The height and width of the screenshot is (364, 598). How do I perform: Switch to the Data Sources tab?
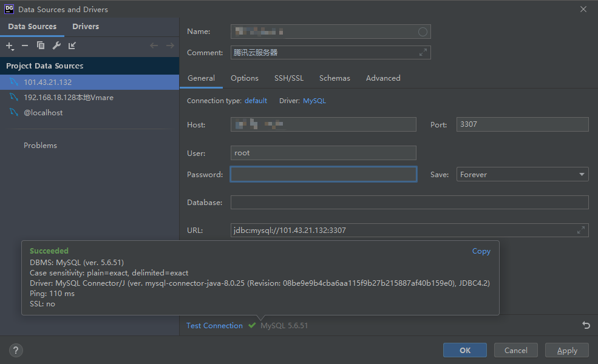point(32,26)
